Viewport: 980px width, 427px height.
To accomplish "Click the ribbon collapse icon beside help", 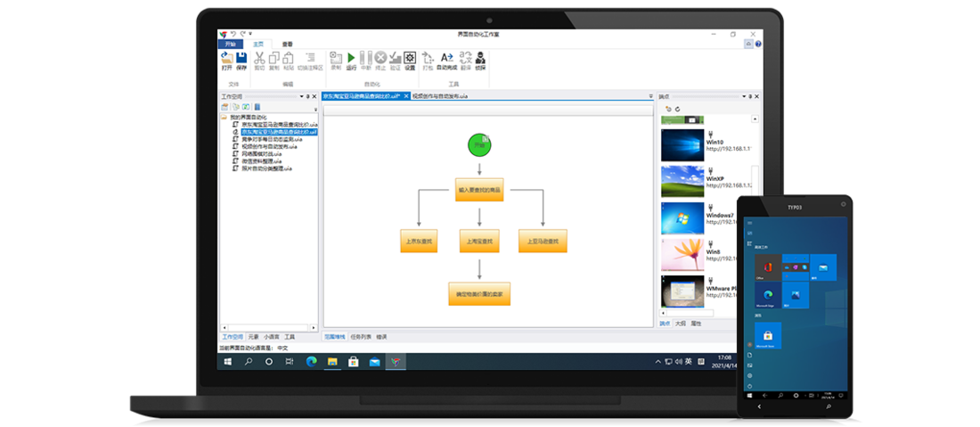I will pyautogui.click(x=748, y=45).
